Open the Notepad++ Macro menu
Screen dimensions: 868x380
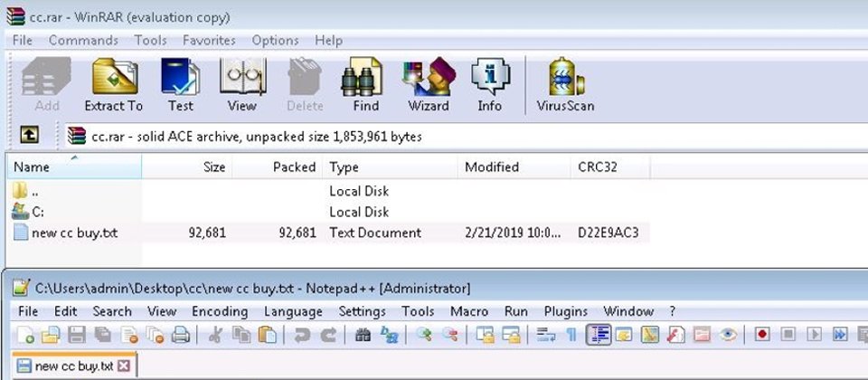tap(469, 311)
